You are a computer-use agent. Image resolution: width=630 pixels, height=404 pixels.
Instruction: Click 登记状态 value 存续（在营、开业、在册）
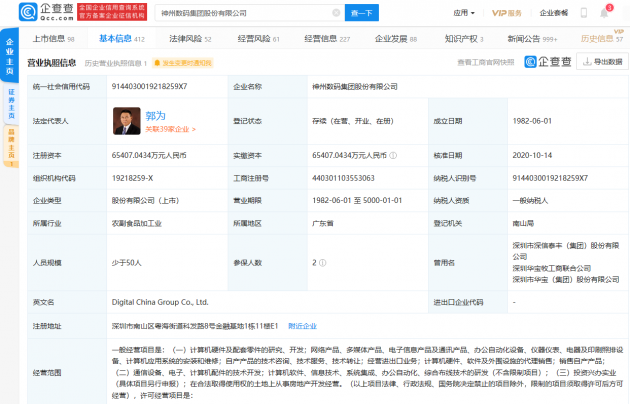[x=353, y=121]
